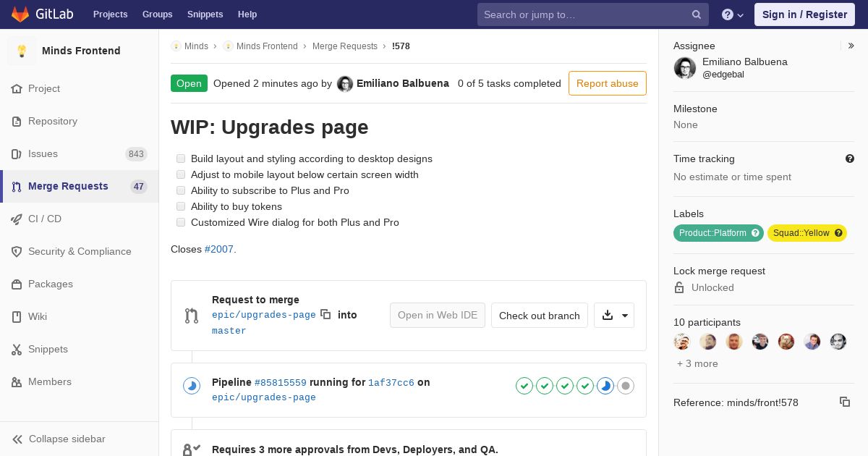Click second passed pipeline stage icon
This screenshot has width=868, height=456.
tap(545, 386)
